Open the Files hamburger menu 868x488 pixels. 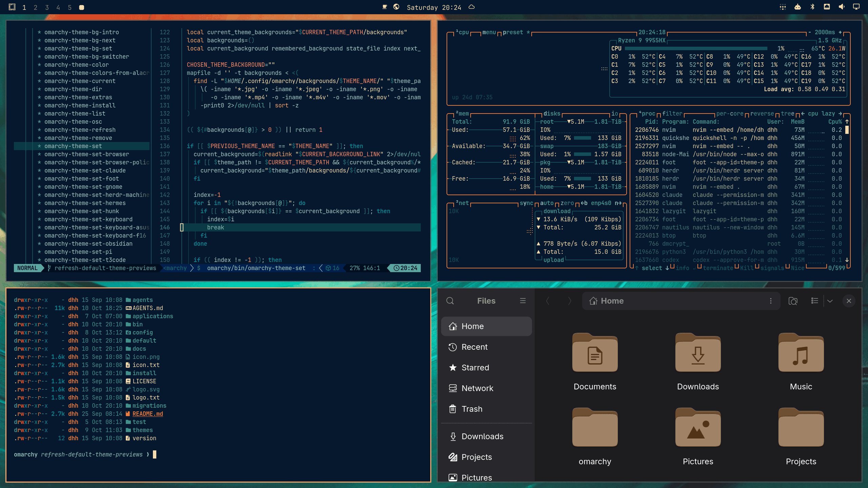click(522, 301)
